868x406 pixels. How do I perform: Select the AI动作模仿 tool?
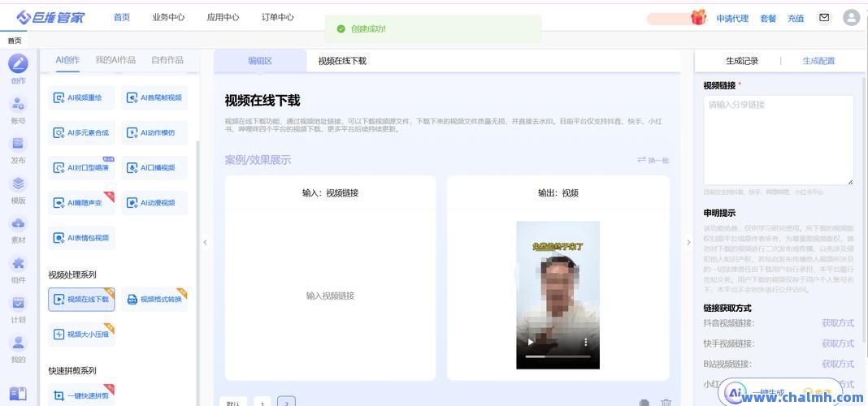(154, 132)
